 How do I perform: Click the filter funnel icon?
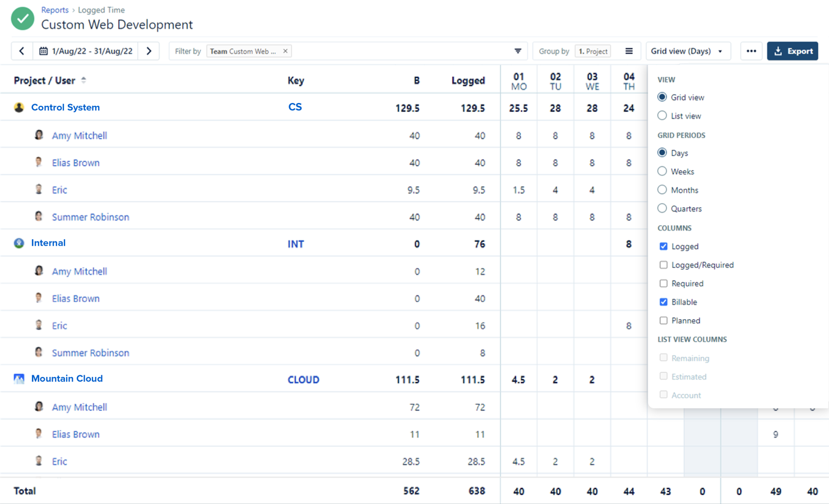click(x=518, y=51)
